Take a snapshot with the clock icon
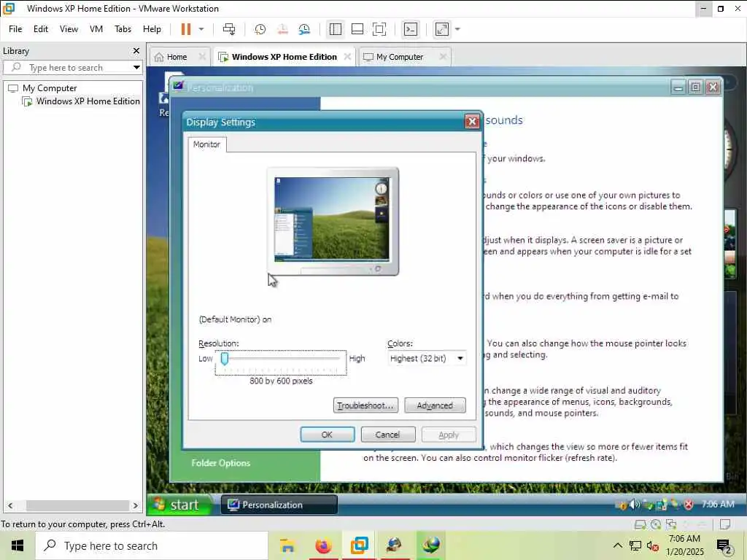The image size is (747, 560). (260, 29)
